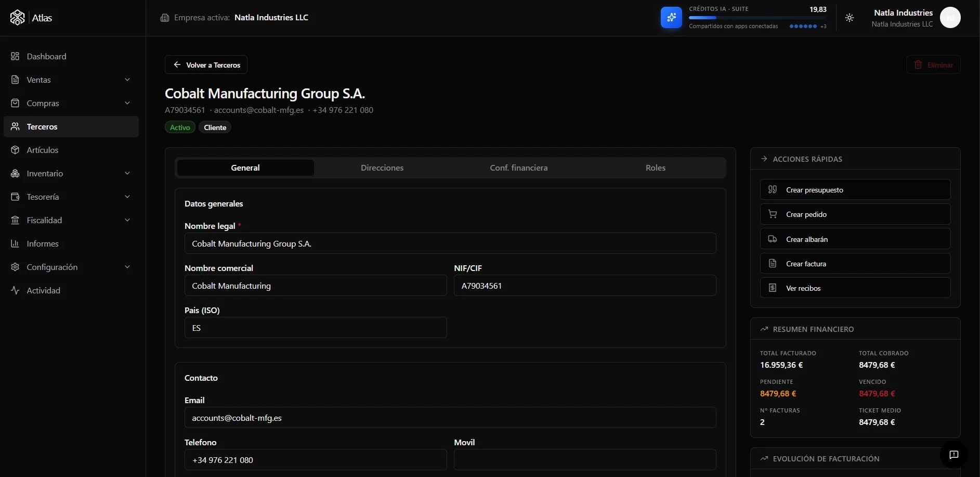Viewport: 980px width, 477px height.
Task: Switch to the Roles tab
Action: click(656, 168)
